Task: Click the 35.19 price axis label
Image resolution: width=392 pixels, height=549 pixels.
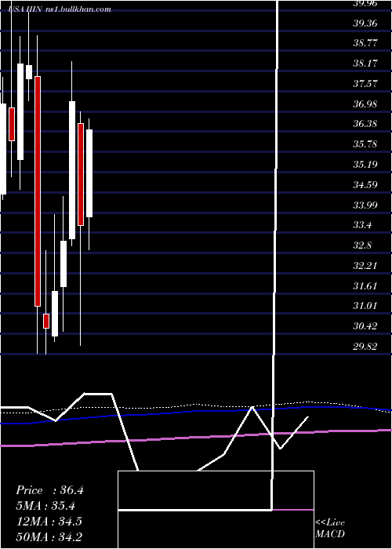Action: (x=365, y=164)
